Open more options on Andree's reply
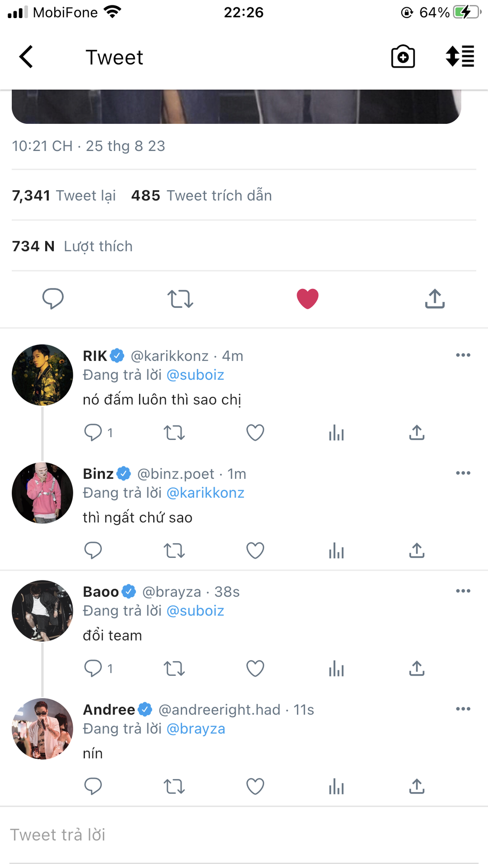 (x=463, y=709)
